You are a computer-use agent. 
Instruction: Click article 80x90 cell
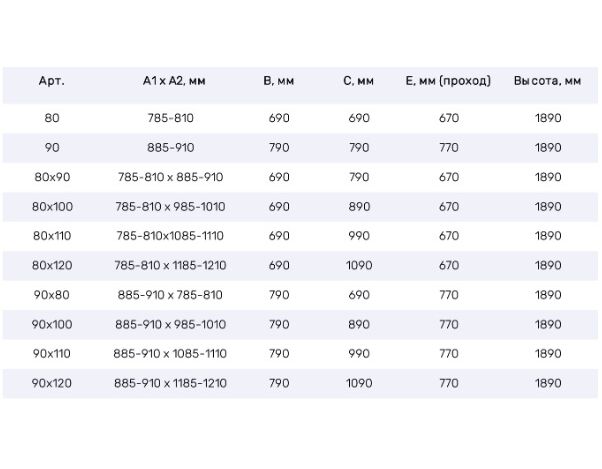52,177
